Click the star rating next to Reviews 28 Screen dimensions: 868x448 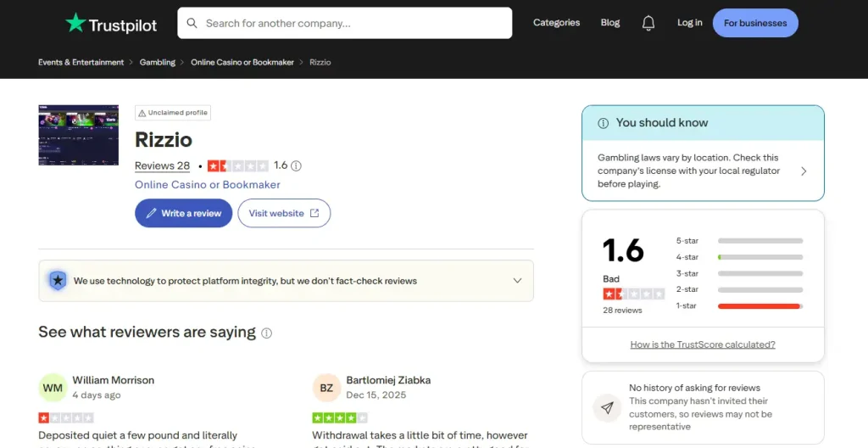coord(238,165)
